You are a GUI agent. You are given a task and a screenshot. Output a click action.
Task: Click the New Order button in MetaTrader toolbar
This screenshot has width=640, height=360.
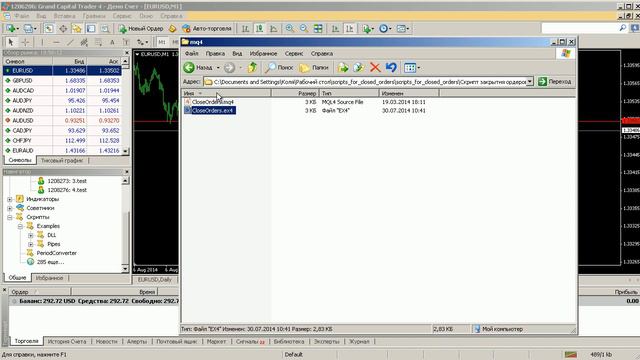(x=141, y=29)
